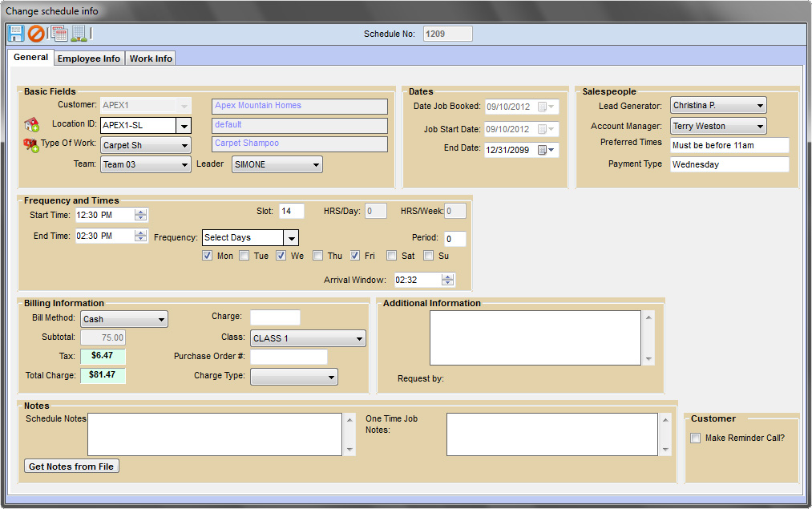Click the Preferred Times text field
The width and height of the screenshot is (812, 509).
pyautogui.click(x=729, y=146)
